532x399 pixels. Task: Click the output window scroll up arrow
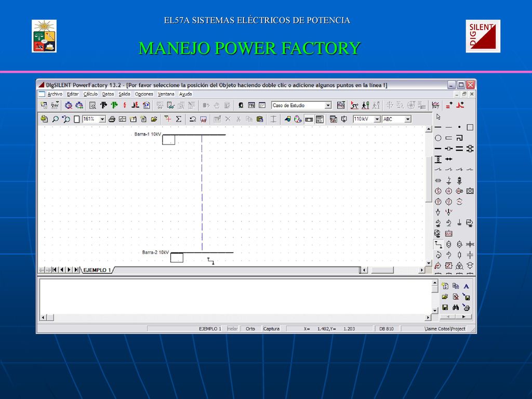pos(435,283)
